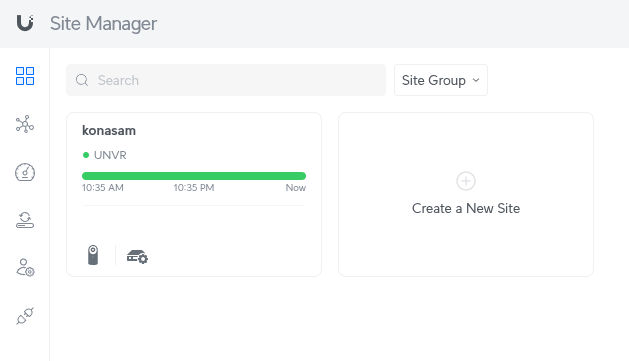Click the camera icon on konasam card
Screen dimensions: 629x361
click(93, 255)
